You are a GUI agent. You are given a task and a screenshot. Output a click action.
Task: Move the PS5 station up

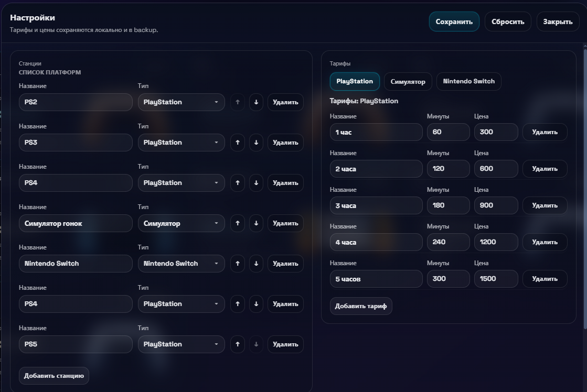point(237,344)
